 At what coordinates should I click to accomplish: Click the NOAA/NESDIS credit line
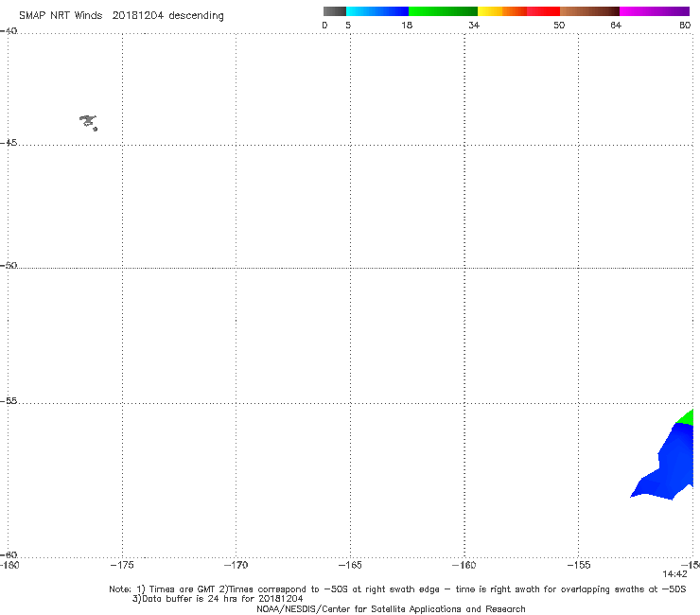391,608
